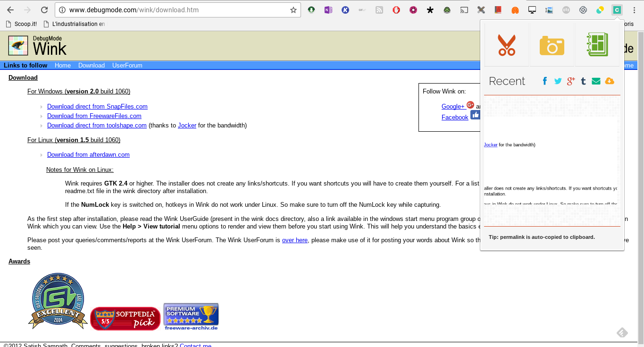Click the SnapFiles Excellent 2004 award badge
This screenshot has height=347, width=644.
click(58, 301)
